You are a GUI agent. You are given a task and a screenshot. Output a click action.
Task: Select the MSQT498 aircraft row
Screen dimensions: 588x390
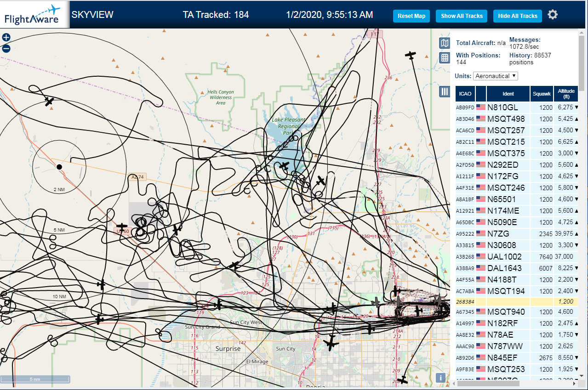click(x=517, y=119)
